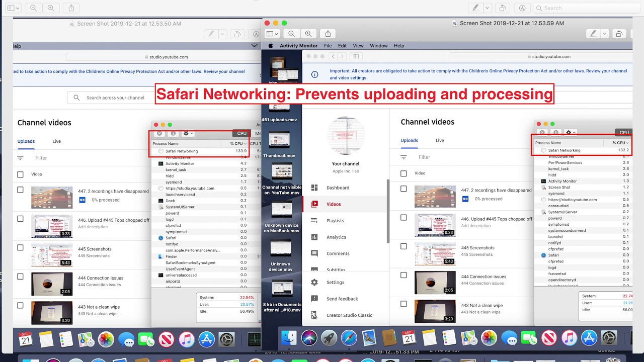Zoom in using the front 12.53.59 window toolbar
Image resolution: width=644 pixels, height=362 pixels.
pyautogui.click(x=308, y=34)
